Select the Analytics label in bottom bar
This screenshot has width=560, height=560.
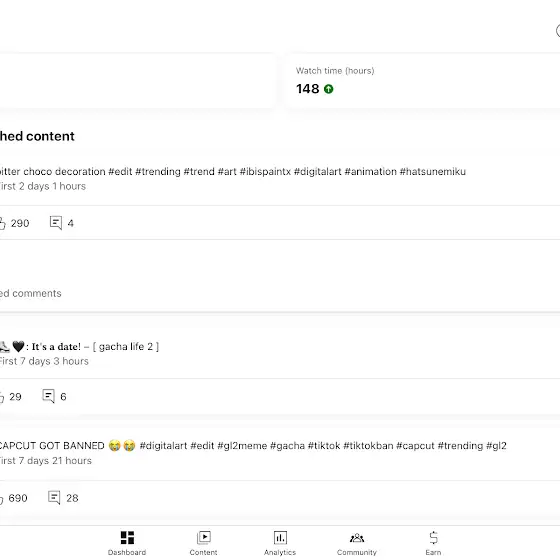coord(280,552)
